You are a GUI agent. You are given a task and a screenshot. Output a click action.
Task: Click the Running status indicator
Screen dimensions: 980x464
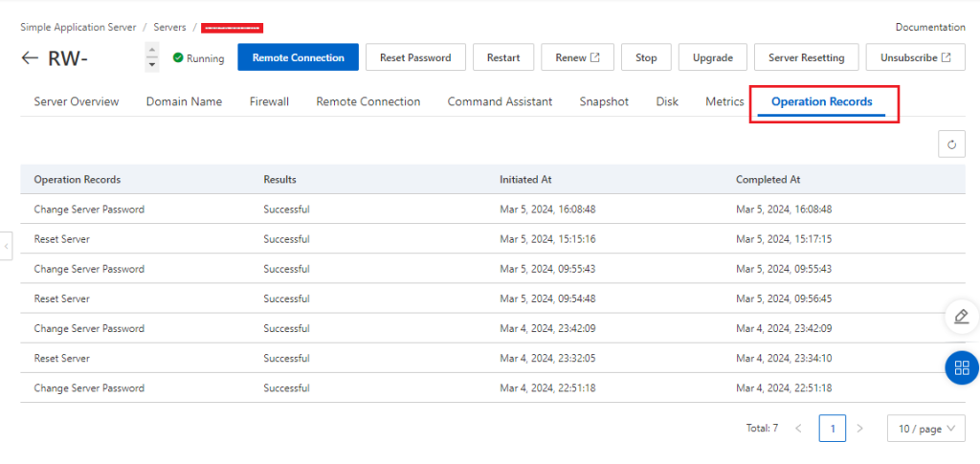click(199, 58)
